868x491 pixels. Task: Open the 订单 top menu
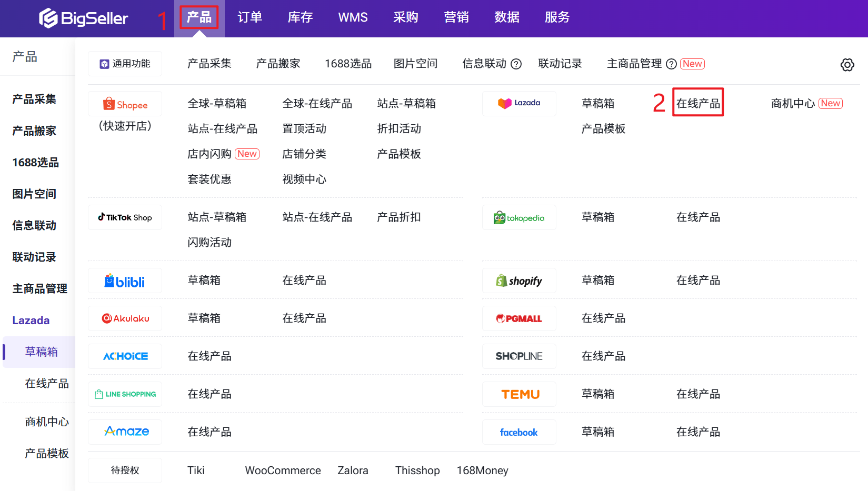[250, 17]
